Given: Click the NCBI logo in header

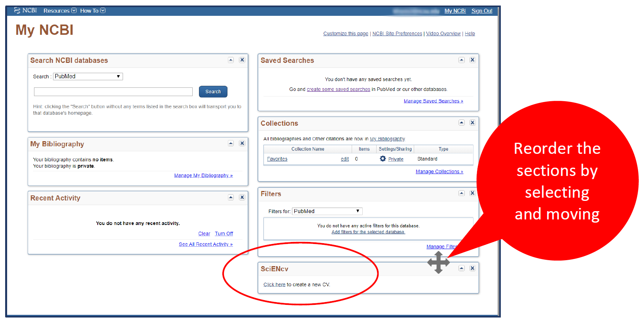Looking at the screenshot, I should click(25, 10).
